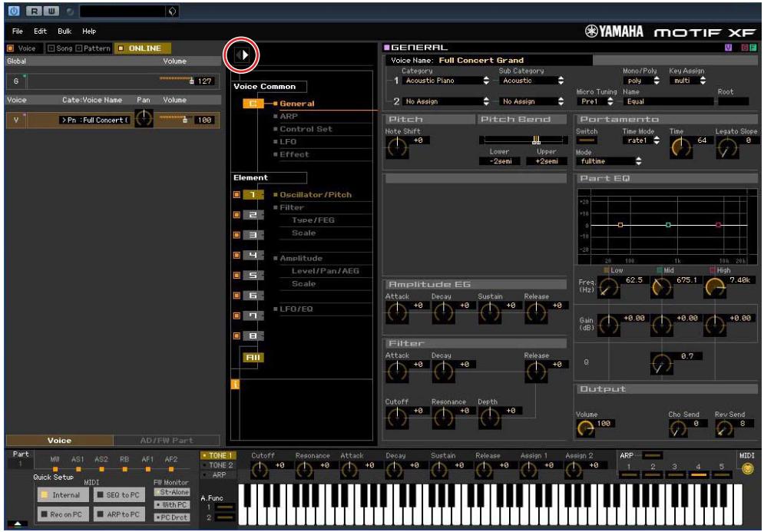Select the Voice mode radio button
The height and width of the screenshot is (532, 764).
click(10, 48)
